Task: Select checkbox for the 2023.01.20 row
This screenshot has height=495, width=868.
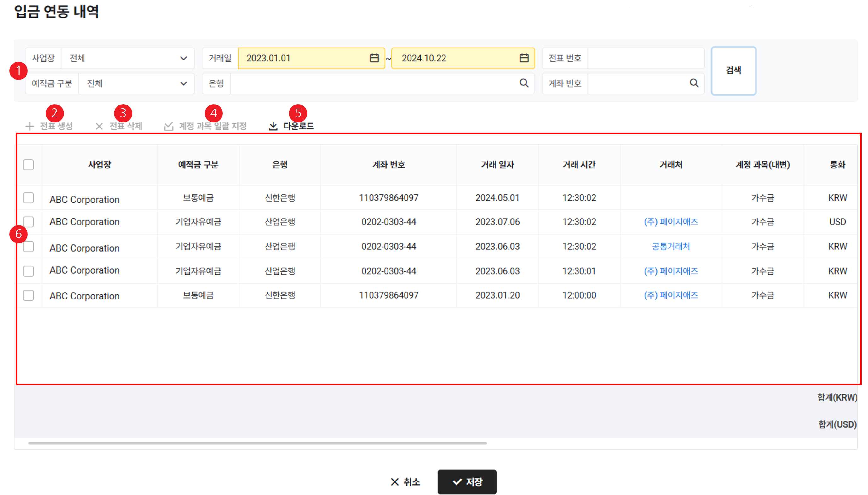Action: click(x=28, y=295)
